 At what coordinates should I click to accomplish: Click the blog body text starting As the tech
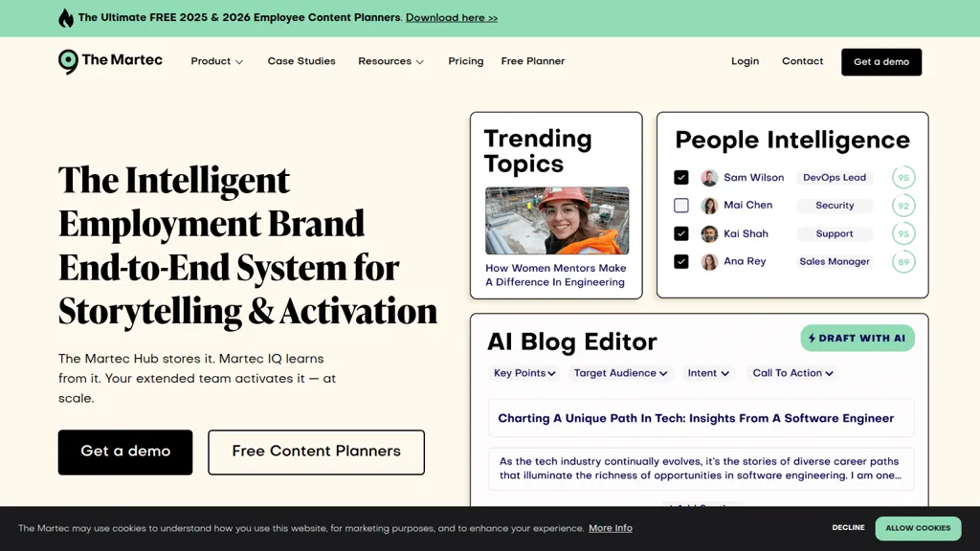[702, 469]
